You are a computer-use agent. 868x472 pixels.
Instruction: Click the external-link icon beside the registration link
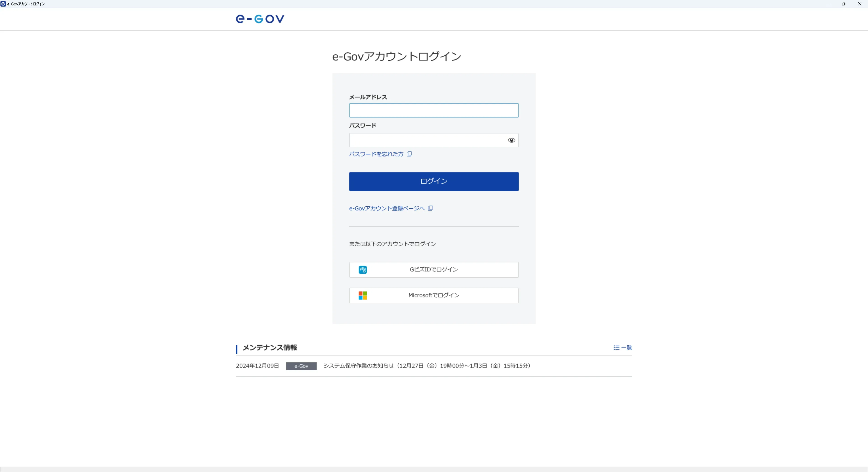click(x=430, y=208)
